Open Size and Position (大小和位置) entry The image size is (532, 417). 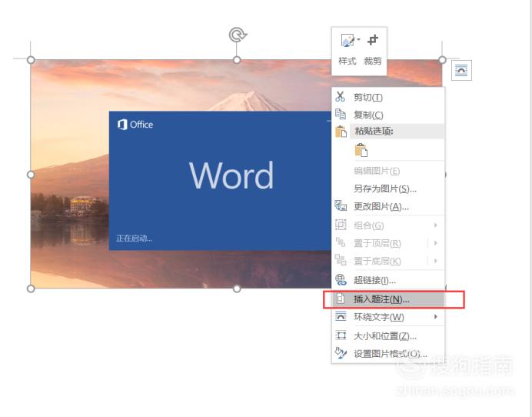(387, 336)
